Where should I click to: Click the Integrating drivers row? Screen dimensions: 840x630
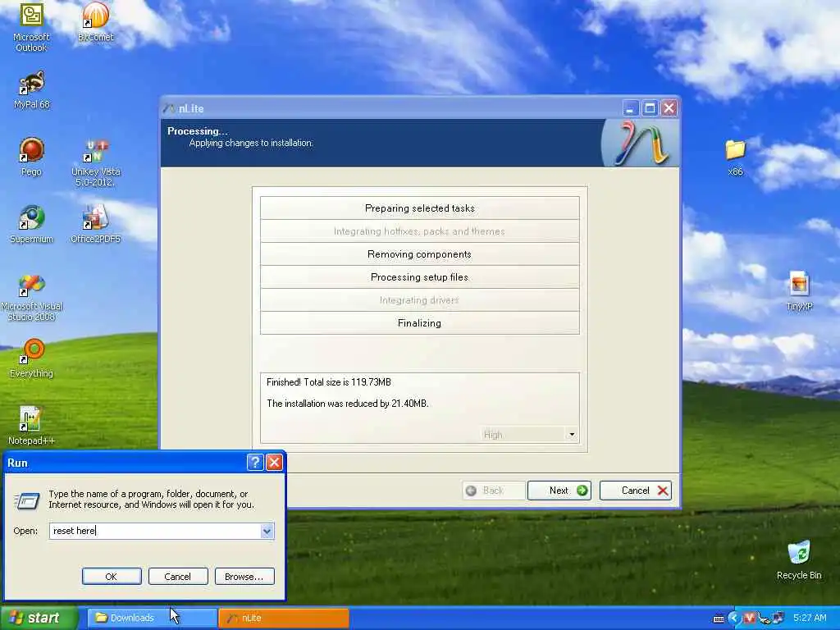[419, 300]
